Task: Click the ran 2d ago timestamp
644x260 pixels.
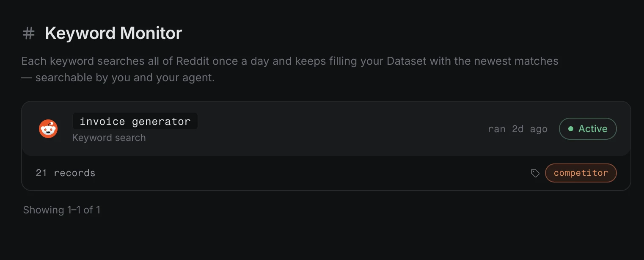Action: tap(517, 129)
